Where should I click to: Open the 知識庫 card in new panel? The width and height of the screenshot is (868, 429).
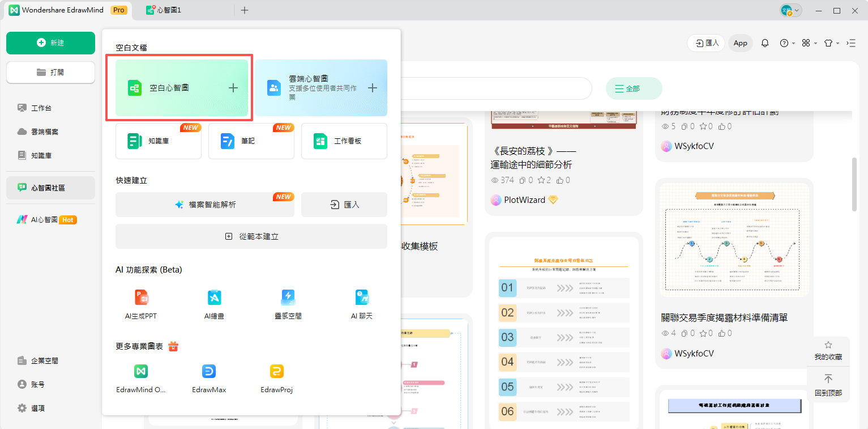pos(159,141)
